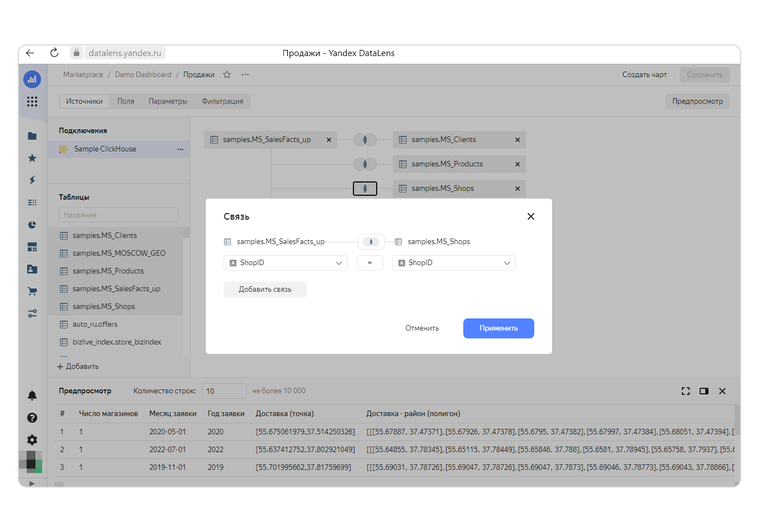Open Sample ClickHouse connection options menu
This screenshot has height=532, width=759.
(180, 149)
